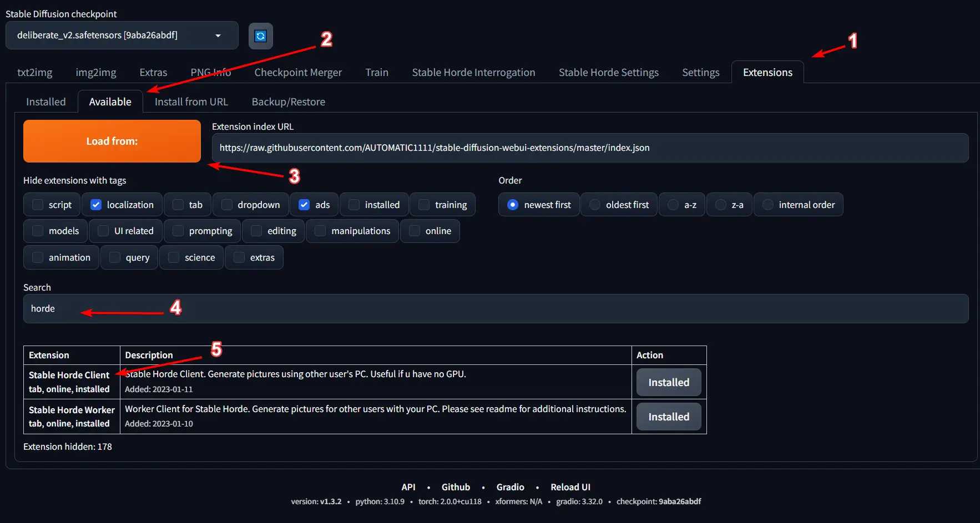Click the Action column header

[x=650, y=355]
